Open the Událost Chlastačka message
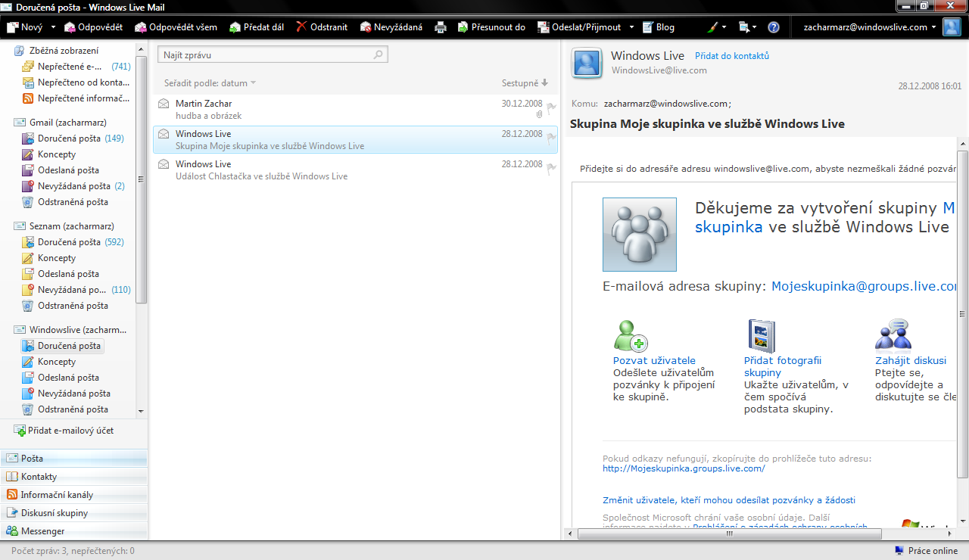This screenshot has height=560, width=969. [x=354, y=170]
